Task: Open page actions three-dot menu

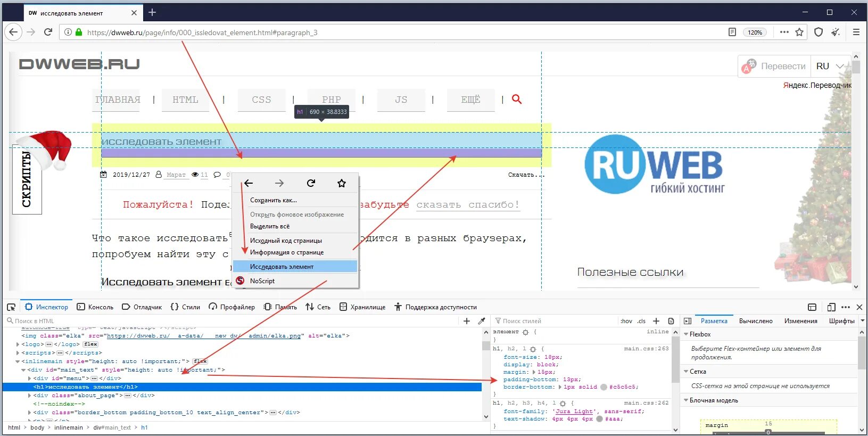Action: [784, 32]
